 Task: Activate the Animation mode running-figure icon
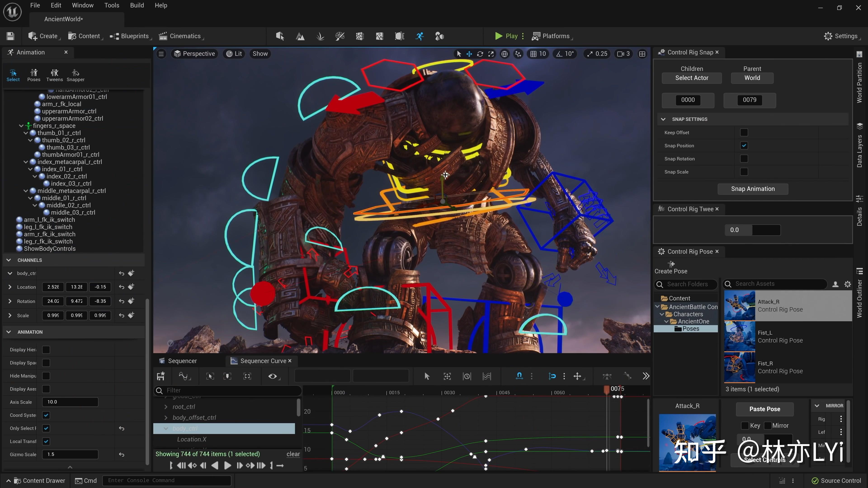(420, 36)
